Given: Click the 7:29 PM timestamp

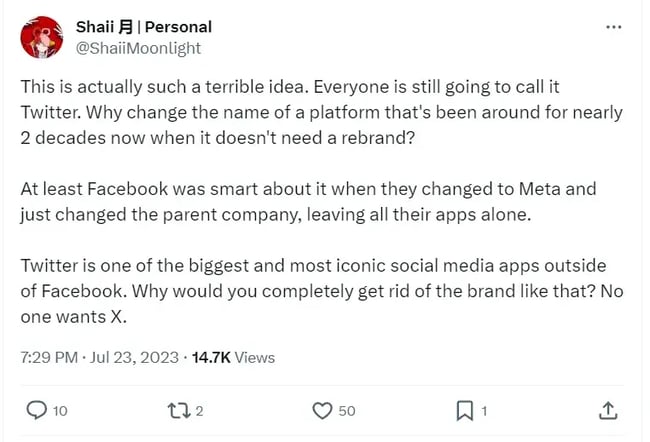Looking at the screenshot, I should tap(50, 357).
